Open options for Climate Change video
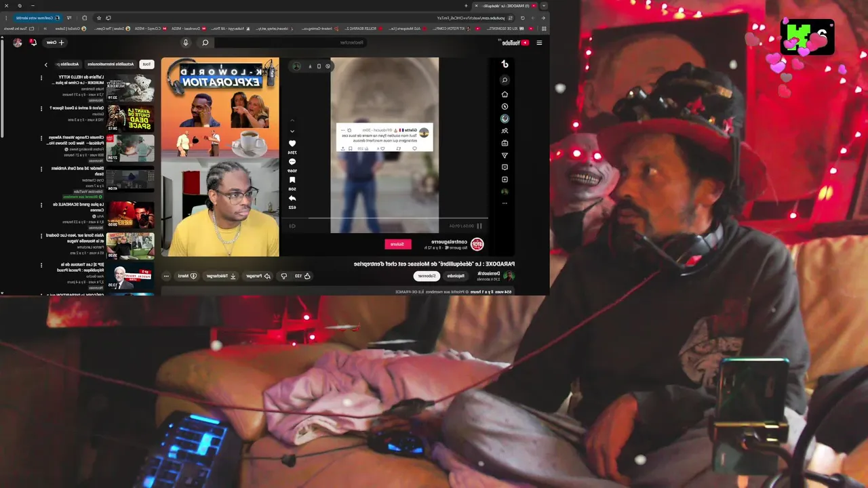This screenshot has height=488, width=868. pyautogui.click(x=41, y=138)
